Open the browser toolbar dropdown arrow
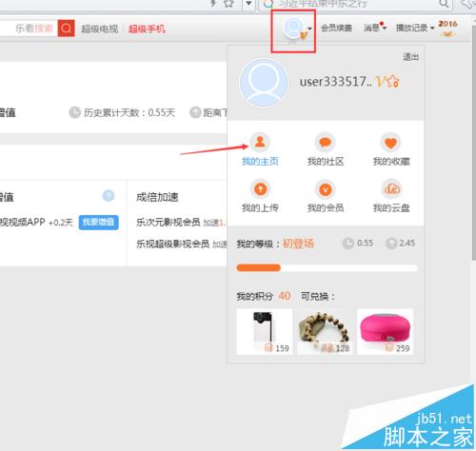Screen dimensions: 476x451 click(x=248, y=4)
